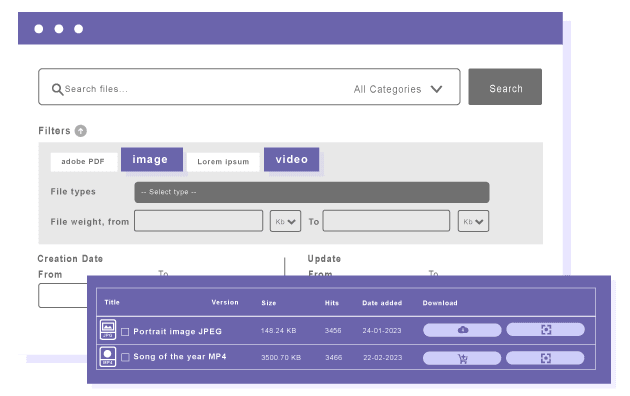This screenshot has width=630, height=396.
Task: Sort table by Title column header
Action: click(112, 302)
